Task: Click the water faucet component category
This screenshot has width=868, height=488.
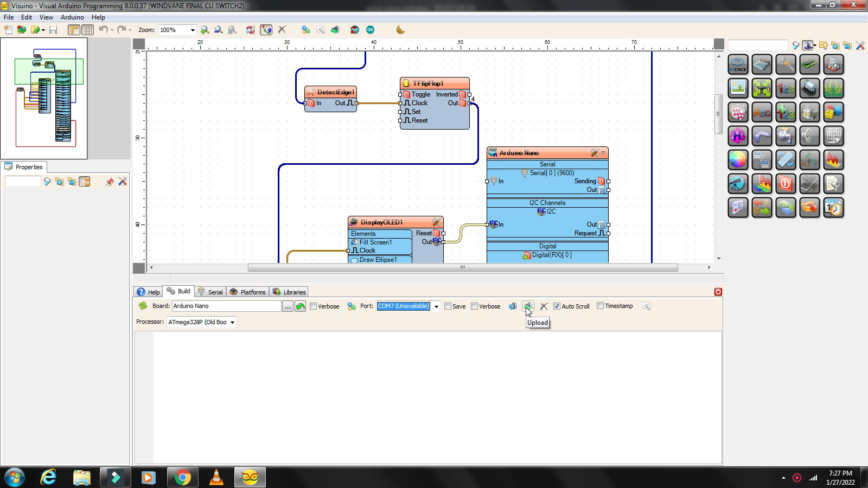Action: [786, 136]
